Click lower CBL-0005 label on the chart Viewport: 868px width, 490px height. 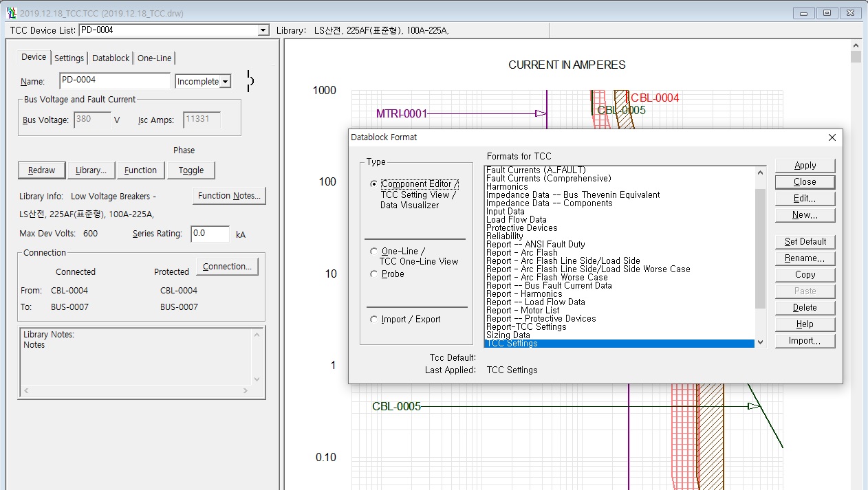(396, 406)
